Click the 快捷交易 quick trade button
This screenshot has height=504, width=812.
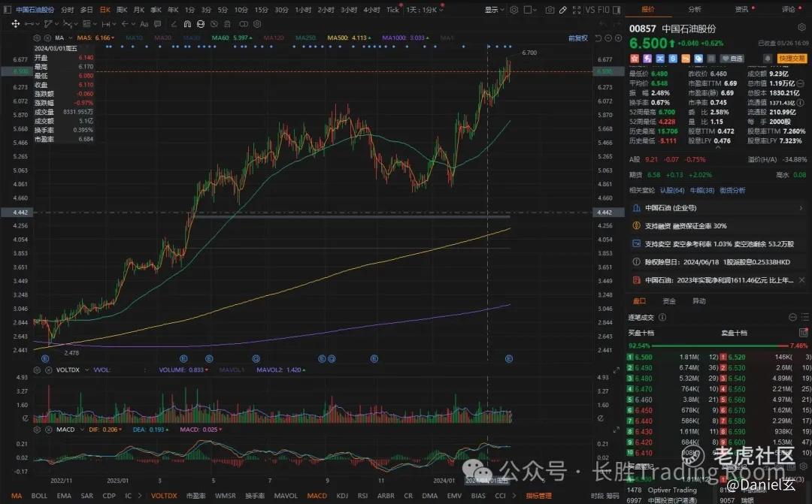coord(791,59)
